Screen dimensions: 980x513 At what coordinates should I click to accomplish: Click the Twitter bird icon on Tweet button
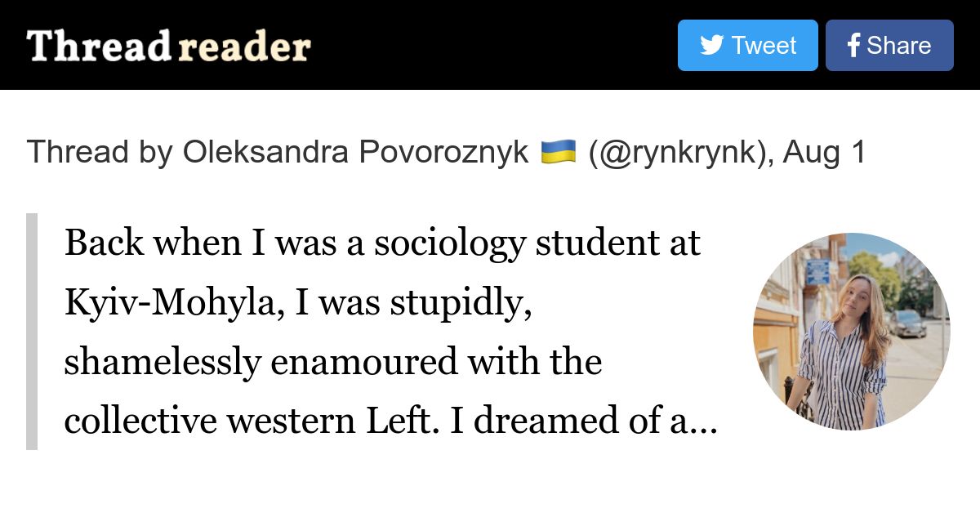point(711,45)
